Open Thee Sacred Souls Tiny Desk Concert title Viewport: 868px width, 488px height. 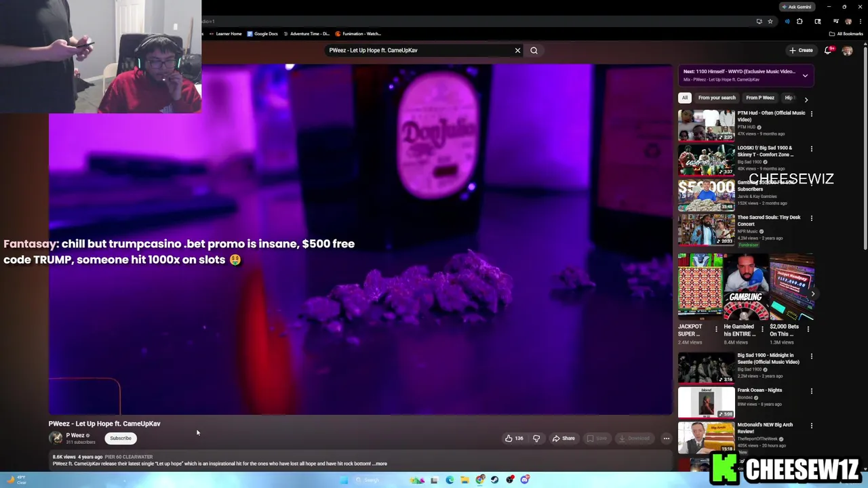point(769,220)
